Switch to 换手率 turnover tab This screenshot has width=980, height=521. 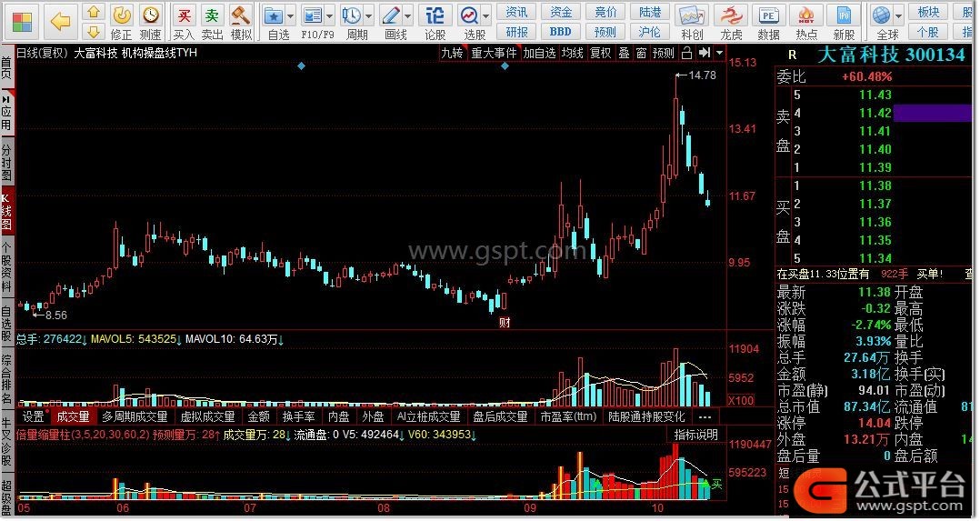point(299,416)
